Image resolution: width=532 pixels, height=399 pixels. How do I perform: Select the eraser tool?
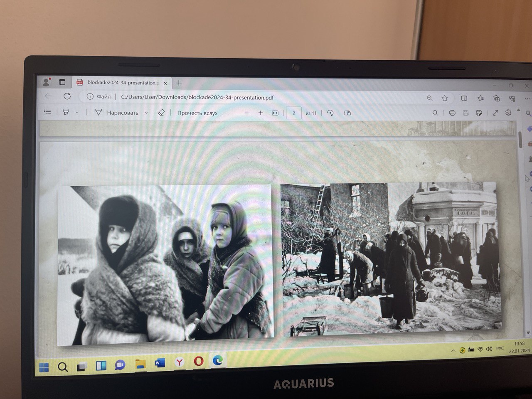pos(161,113)
